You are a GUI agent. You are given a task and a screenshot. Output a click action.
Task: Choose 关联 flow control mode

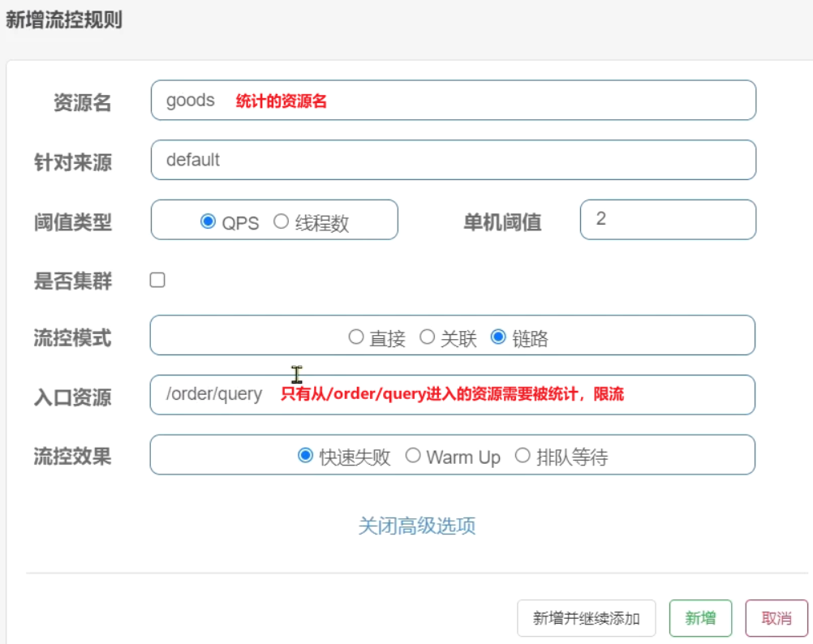click(x=428, y=337)
